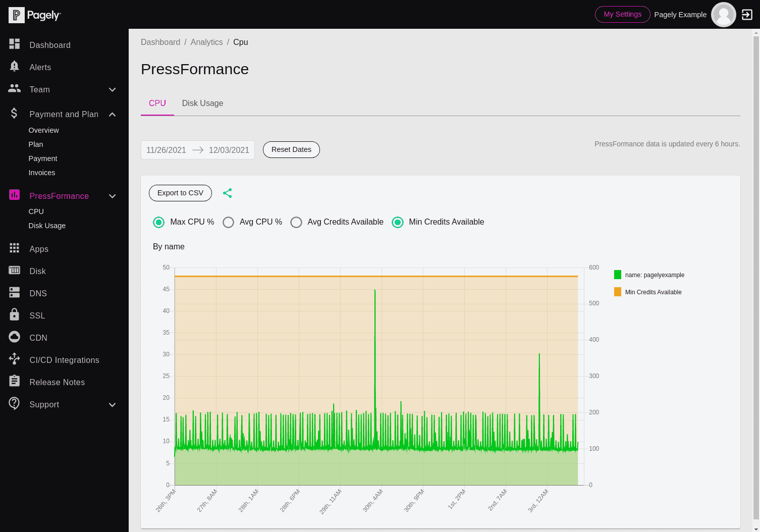Click the PressFormance chart icon
Image resolution: width=760 pixels, height=532 pixels.
[x=15, y=195]
